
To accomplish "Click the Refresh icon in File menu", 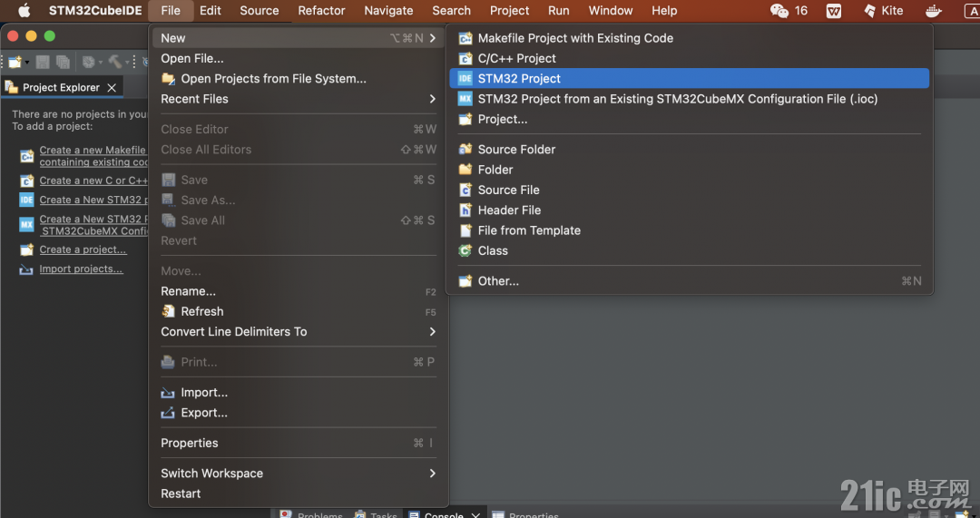I will click(168, 311).
